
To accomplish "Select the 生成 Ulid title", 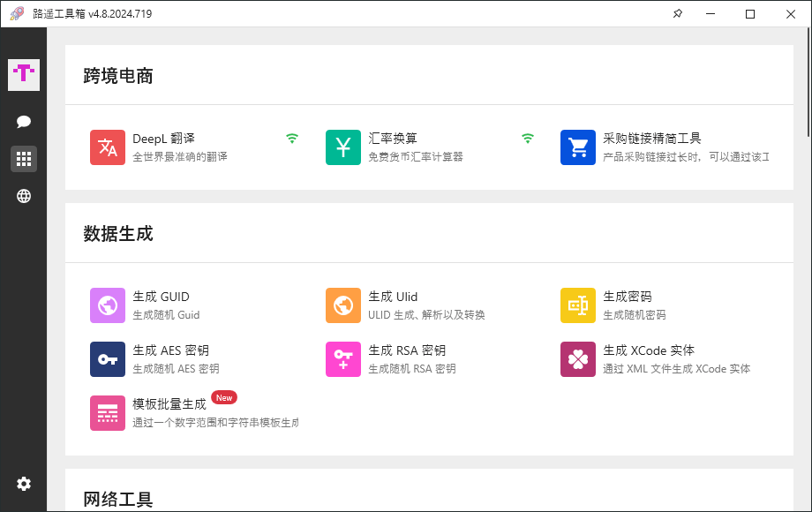I will coord(393,297).
